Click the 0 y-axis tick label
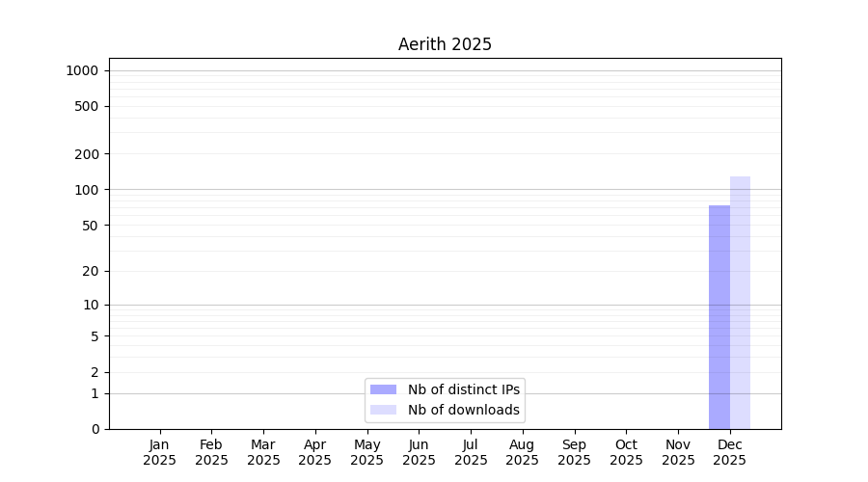 pos(95,429)
